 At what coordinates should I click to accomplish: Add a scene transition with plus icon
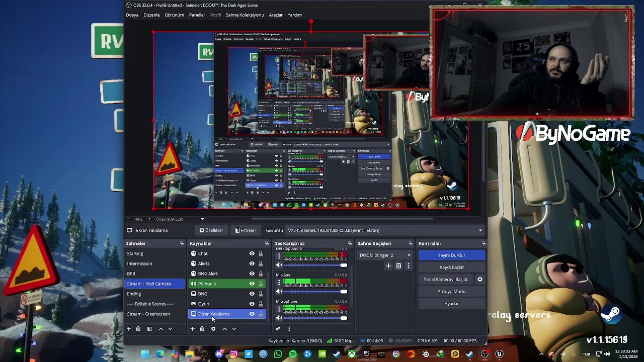pyautogui.click(x=388, y=266)
